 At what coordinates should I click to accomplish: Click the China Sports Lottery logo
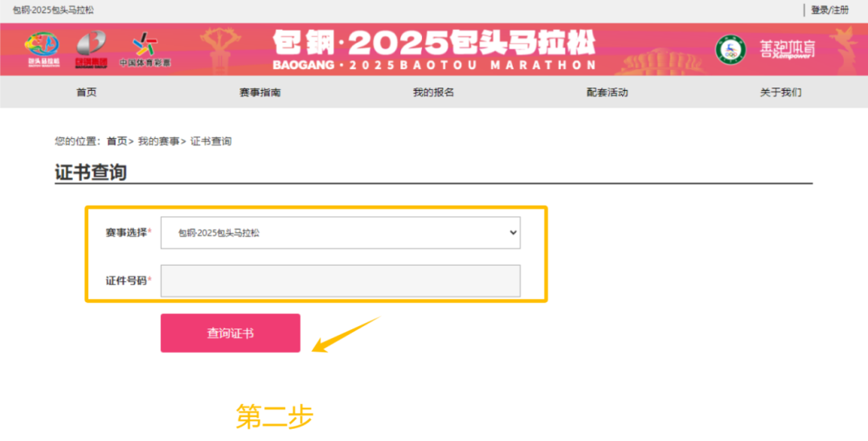tap(145, 50)
